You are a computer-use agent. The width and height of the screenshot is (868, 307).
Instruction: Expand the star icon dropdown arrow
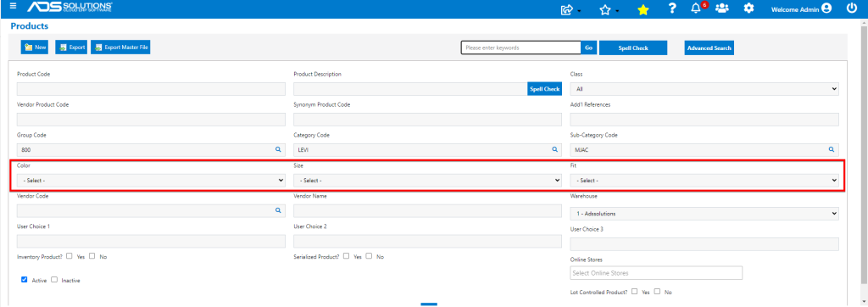(x=617, y=11)
